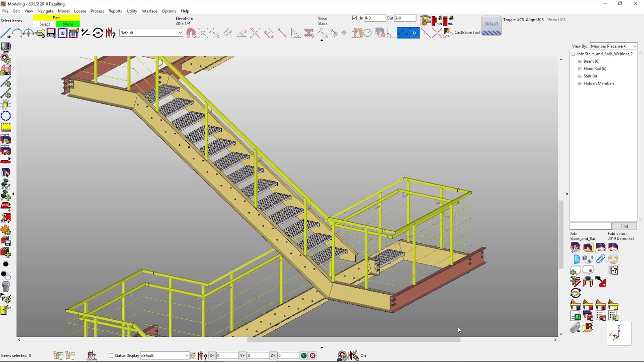
Task: Expand the Stair (4) tree node
Action: click(x=580, y=76)
